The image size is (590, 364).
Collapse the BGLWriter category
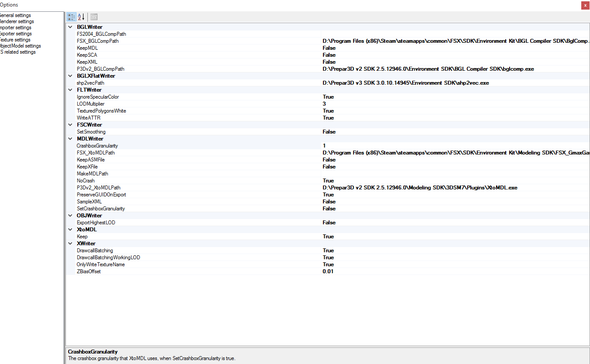[x=70, y=27]
